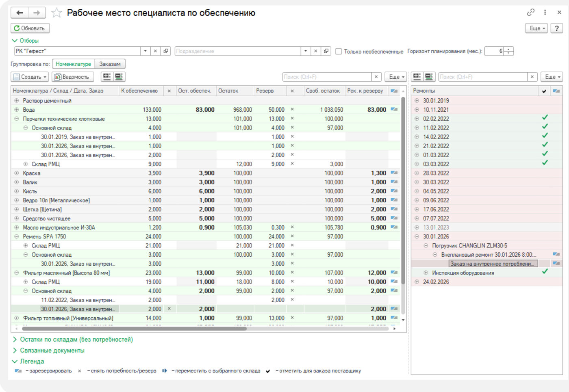
Task: Click the reserve icon on the Внеплановый ремонт row
Action: [556, 255]
